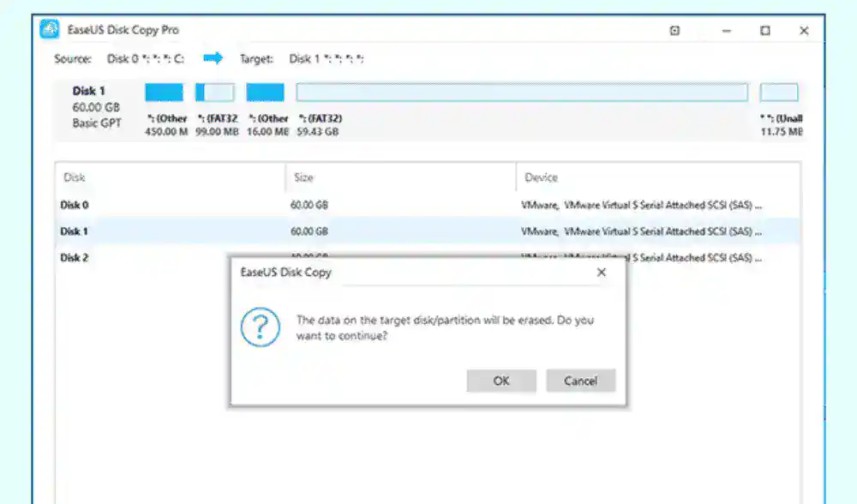
Task: Click the blue source-to-target arrow icon
Action: [213, 58]
